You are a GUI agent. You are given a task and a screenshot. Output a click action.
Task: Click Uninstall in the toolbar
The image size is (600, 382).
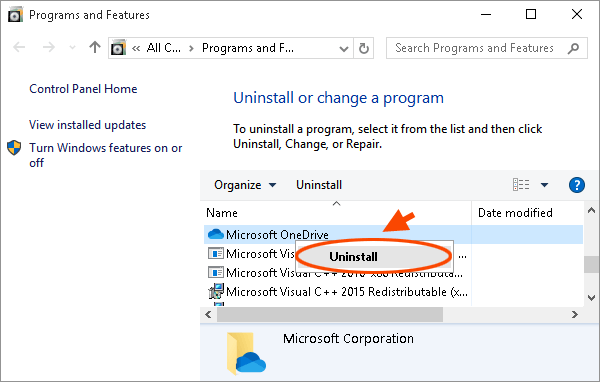pos(319,185)
